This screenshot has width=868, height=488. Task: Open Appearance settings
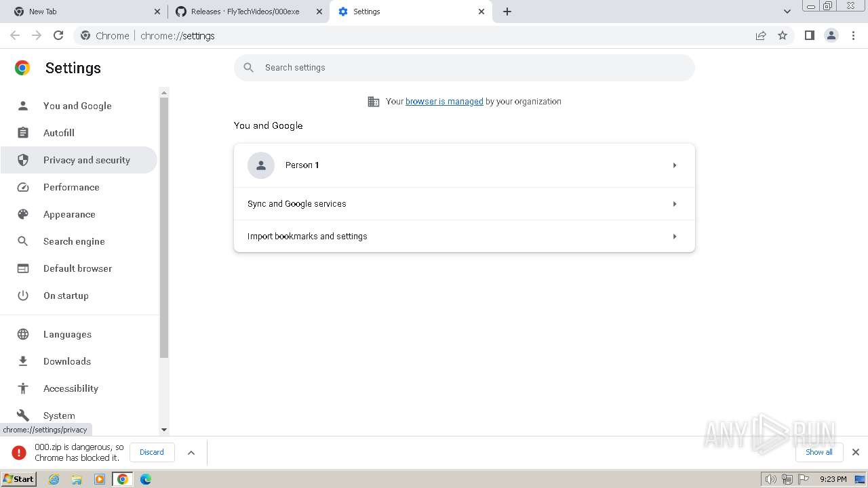tap(79, 214)
